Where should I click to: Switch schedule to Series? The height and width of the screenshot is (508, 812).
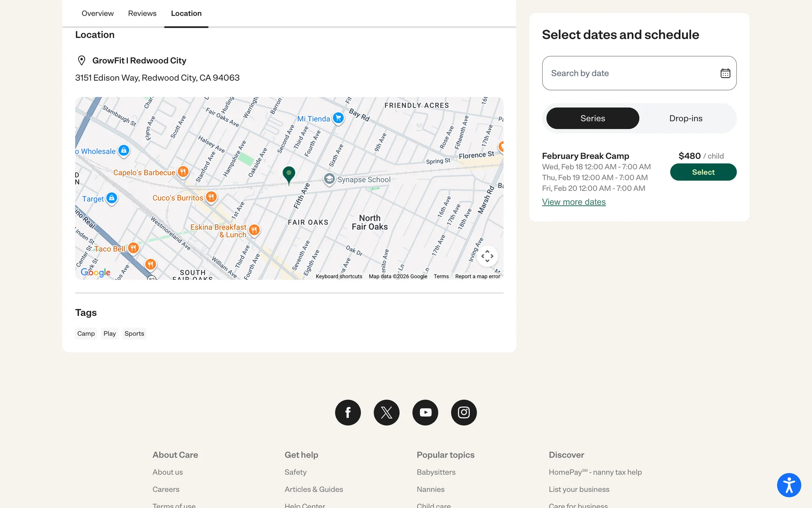point(593,119)
